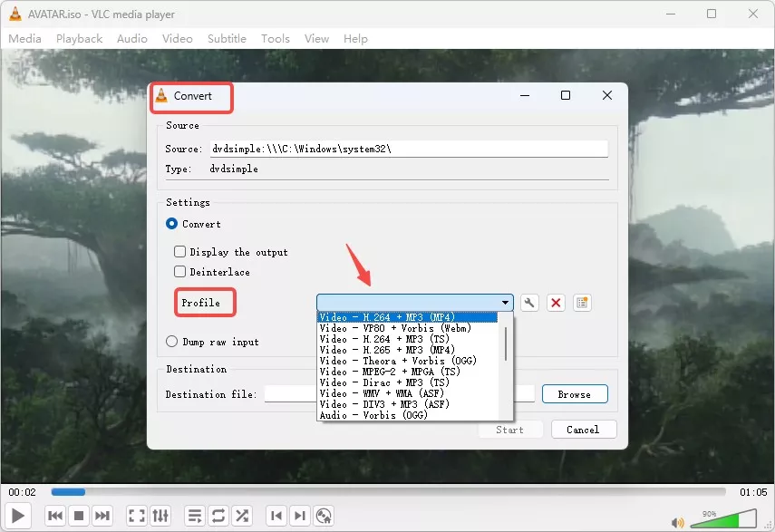Click the Browse button for destination file
This screenshot has height=532, width=775.
click(x=575, y=394)
